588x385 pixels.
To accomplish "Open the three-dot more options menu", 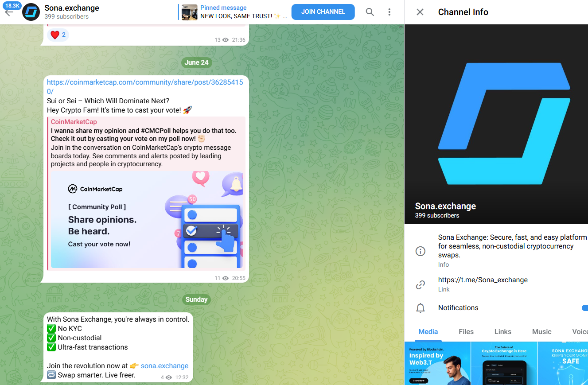I will click(389, 12).
